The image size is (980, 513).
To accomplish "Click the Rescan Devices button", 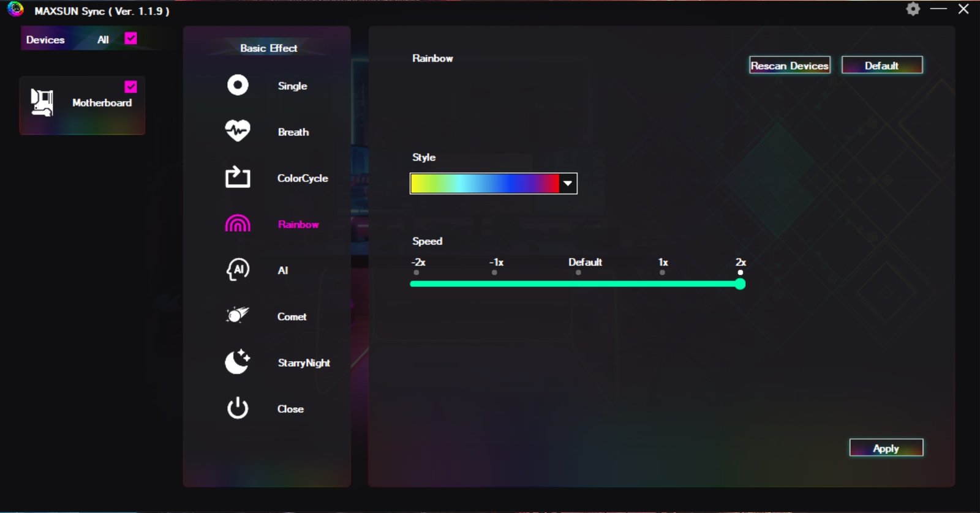I will 790,65.
